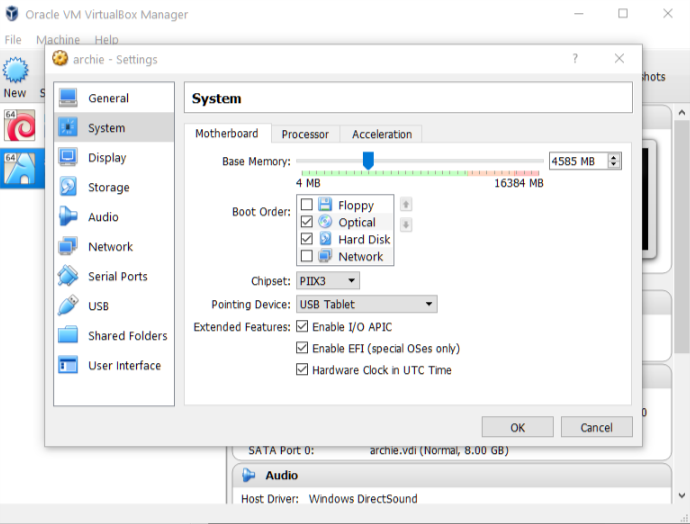Click archie.vdi SATA Port 0 entry in Manager
Image resolution: width=690 pixels, height=524 pixels.
[439, 450]
